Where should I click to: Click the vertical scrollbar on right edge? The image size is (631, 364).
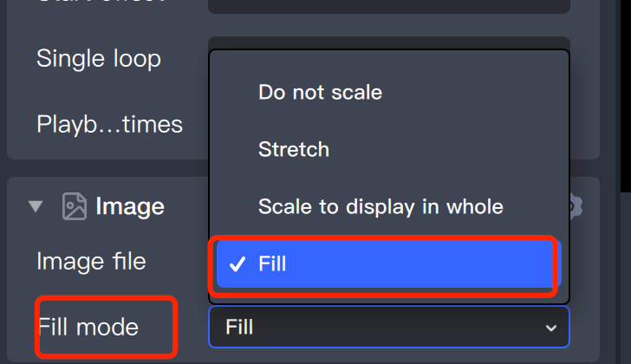[x=625, y=87]
